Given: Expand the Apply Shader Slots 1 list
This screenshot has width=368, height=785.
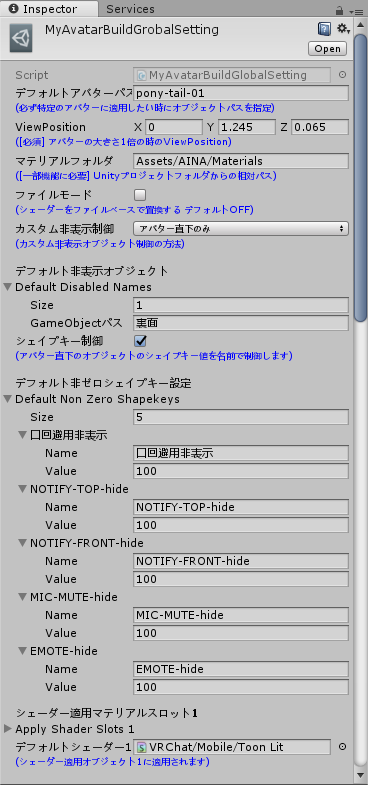Looking at the screenshot, I should (x=8, y=729).
